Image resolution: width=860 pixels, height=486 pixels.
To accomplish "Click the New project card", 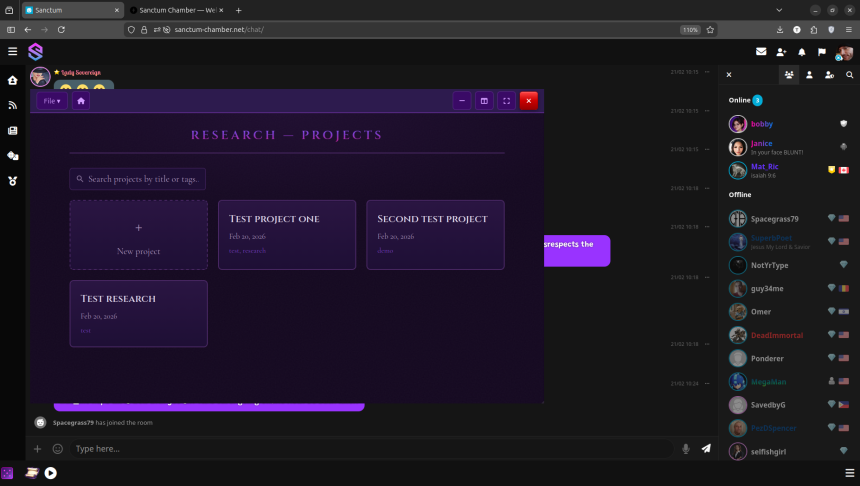I will pos(138,235).
